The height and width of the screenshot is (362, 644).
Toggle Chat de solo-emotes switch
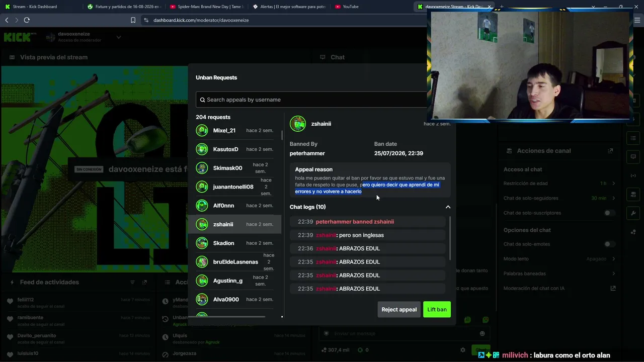[x=609, y=244]
